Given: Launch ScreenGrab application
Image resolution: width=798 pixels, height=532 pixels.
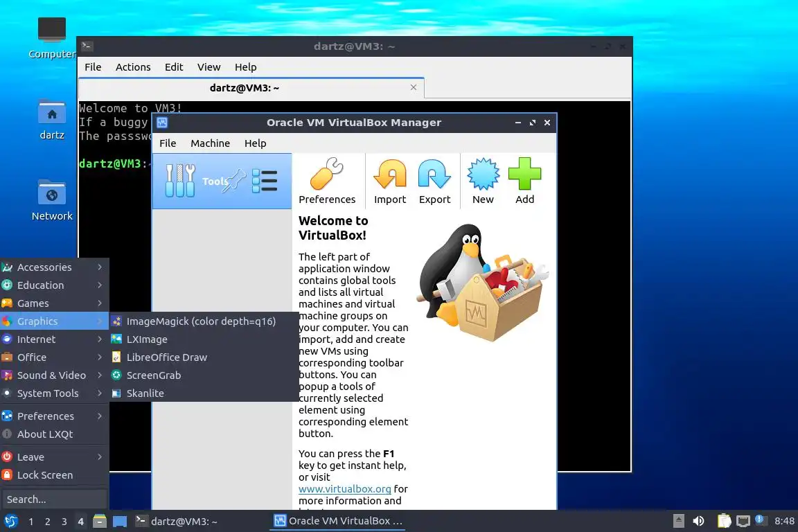Looking at the screenshot, I should pyautogui.click(x=204, y=375).
